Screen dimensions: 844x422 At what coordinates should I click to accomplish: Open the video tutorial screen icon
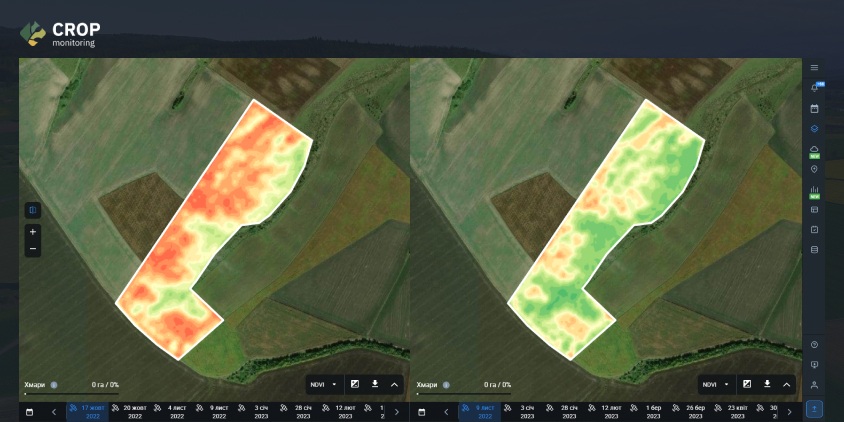(814, 364)
